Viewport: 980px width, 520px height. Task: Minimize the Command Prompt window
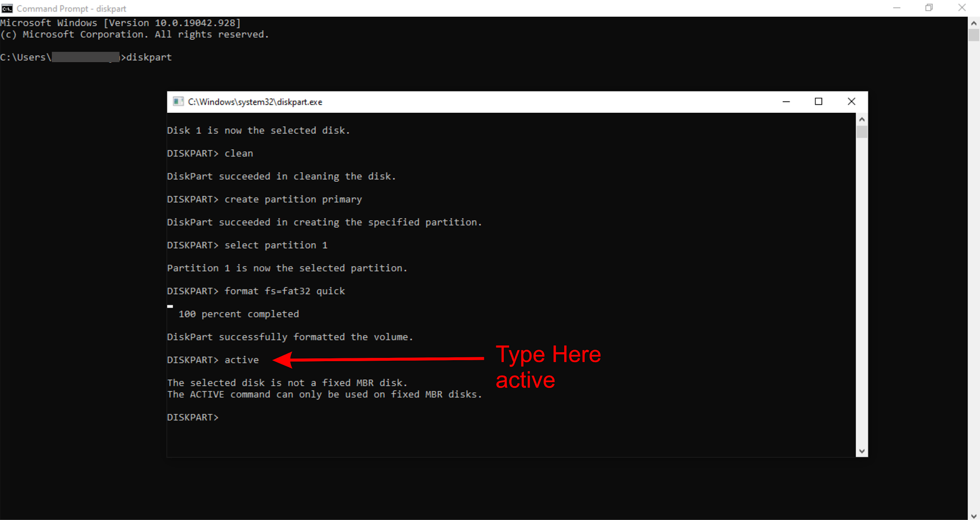click(896, 8)
